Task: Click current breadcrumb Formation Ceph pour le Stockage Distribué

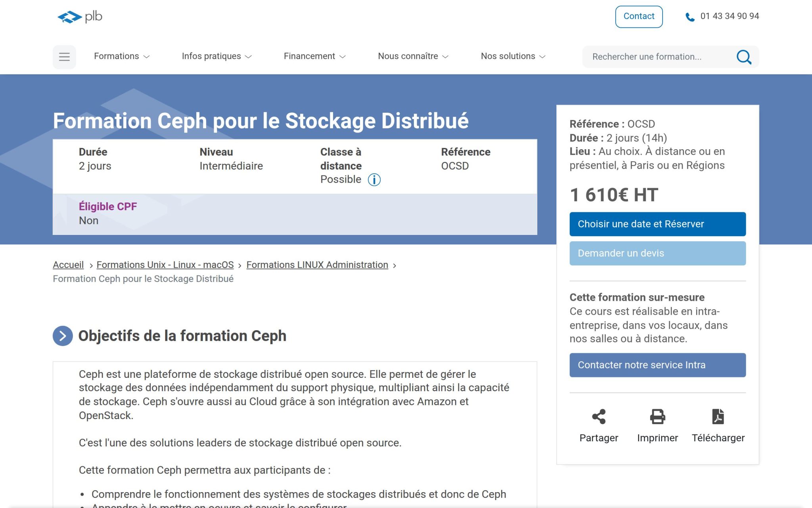Action: 143,279
